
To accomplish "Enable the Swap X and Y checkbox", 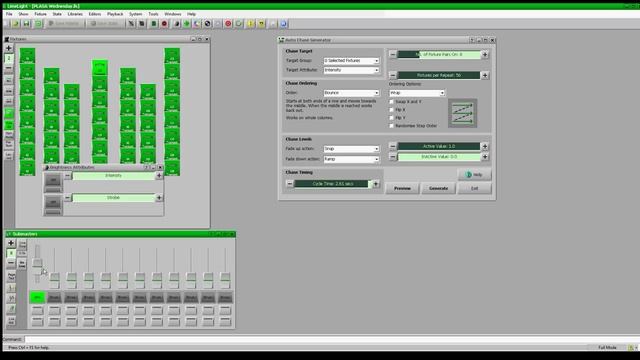I will [x=391, y=102].
